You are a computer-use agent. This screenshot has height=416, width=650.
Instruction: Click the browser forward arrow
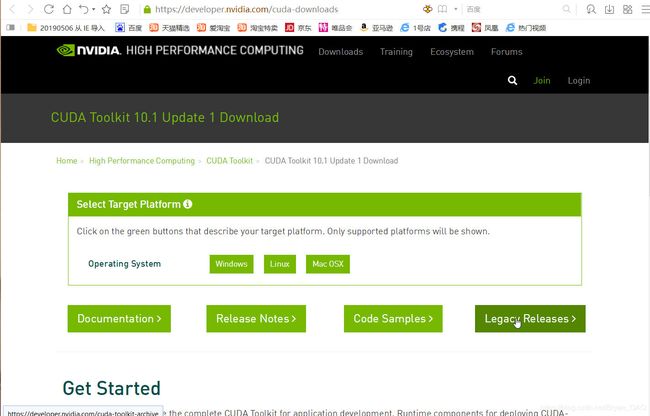(30, 9)
